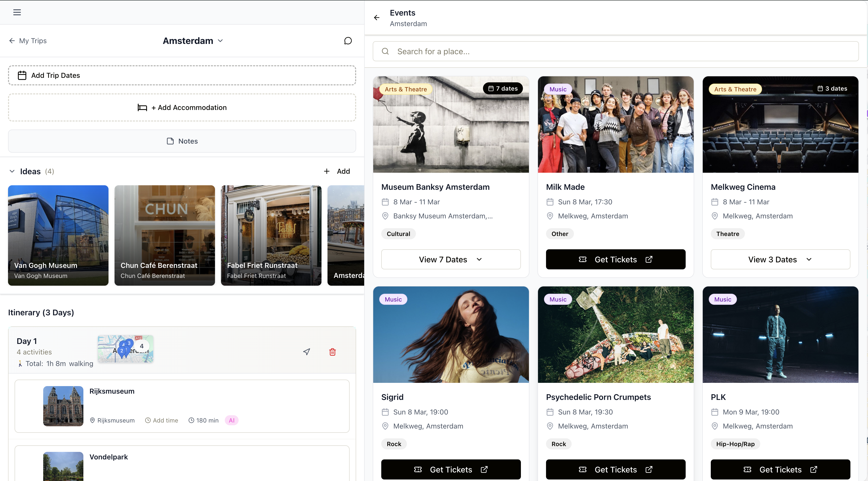Image resolution: width=868 pixels, height=481 pixels.
Task: Expand View 7 Dates for Museum Banksy
Action: click(x=451, y=259)
